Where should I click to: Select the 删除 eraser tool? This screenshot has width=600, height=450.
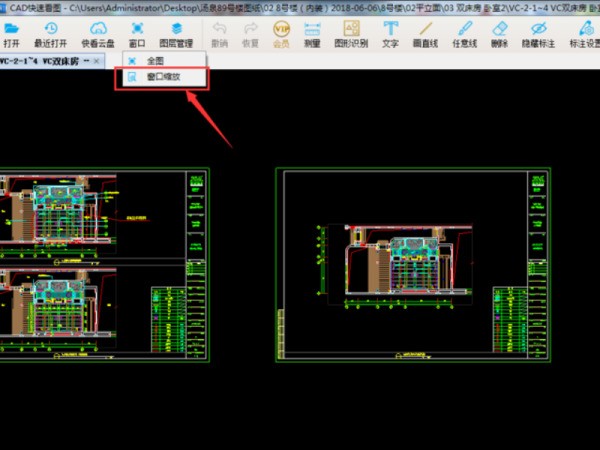click(x=499, y=34)
